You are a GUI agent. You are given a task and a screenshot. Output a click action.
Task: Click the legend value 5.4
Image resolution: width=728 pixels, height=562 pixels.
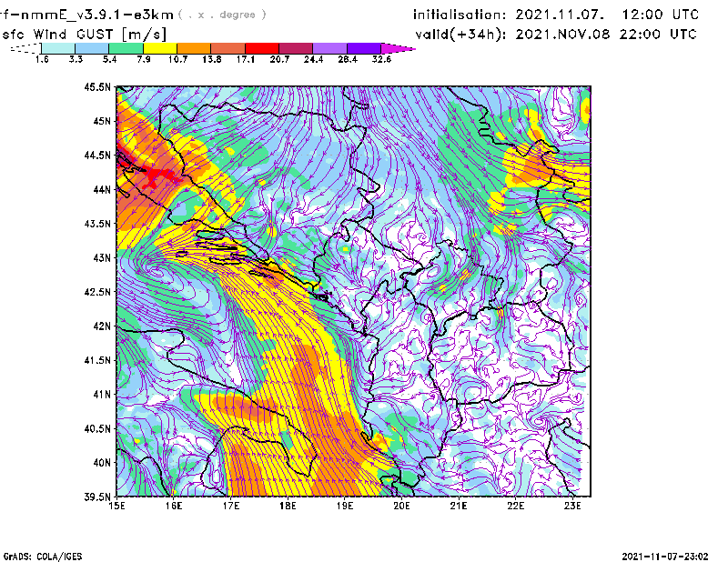point(109,59)
